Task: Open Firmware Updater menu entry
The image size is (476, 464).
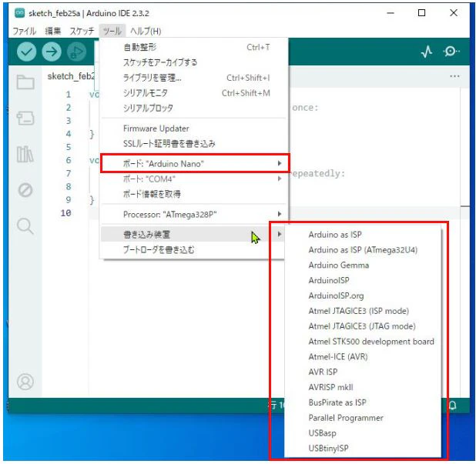Action: (193, 129)
